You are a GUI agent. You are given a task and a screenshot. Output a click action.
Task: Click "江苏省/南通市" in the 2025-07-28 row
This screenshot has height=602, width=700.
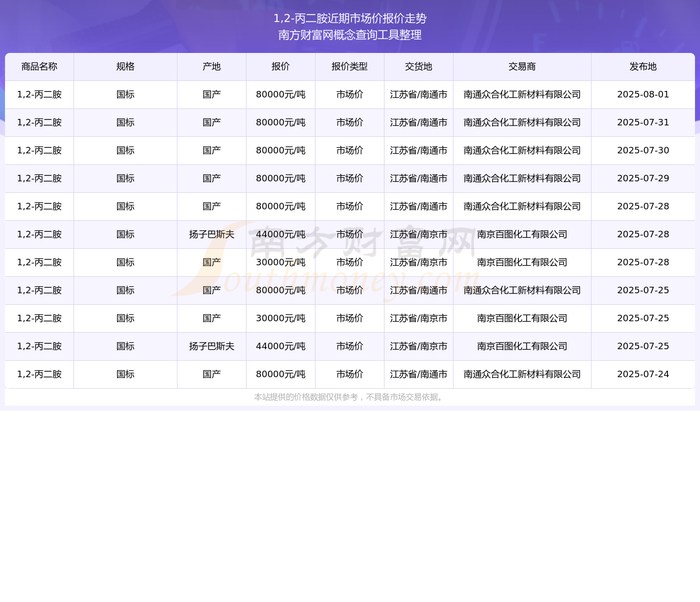pos(419,206)
